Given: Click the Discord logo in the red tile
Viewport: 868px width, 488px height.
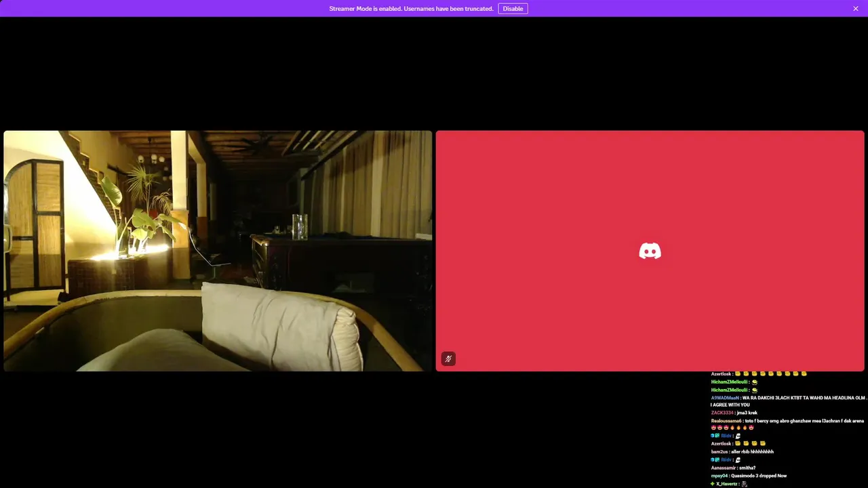Looking at the screenshot, I should pyautogui.click(x=650, y=251).
